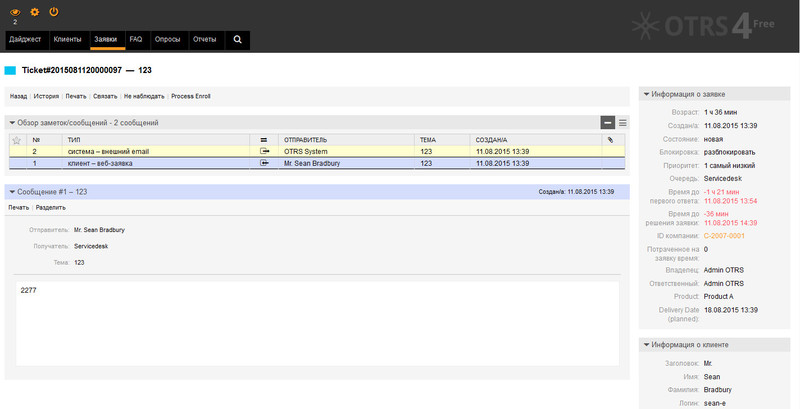Click the Назад link
This screenshot has height=409, width=800.
click(x=18, y=96)
